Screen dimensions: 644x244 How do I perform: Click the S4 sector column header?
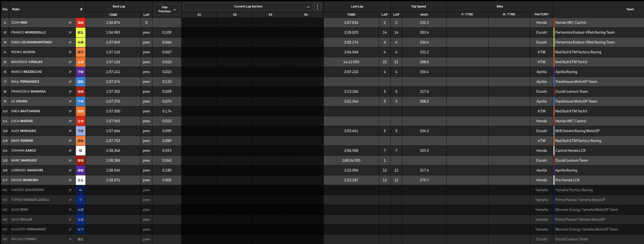coord(306,15)
